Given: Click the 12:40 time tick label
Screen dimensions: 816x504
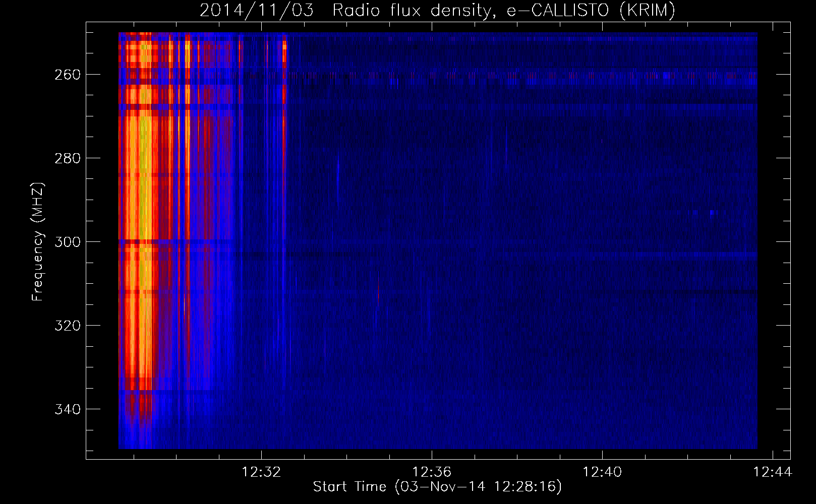Looking at the screenshot, I should pyautogui.click(x=602, y=472).
